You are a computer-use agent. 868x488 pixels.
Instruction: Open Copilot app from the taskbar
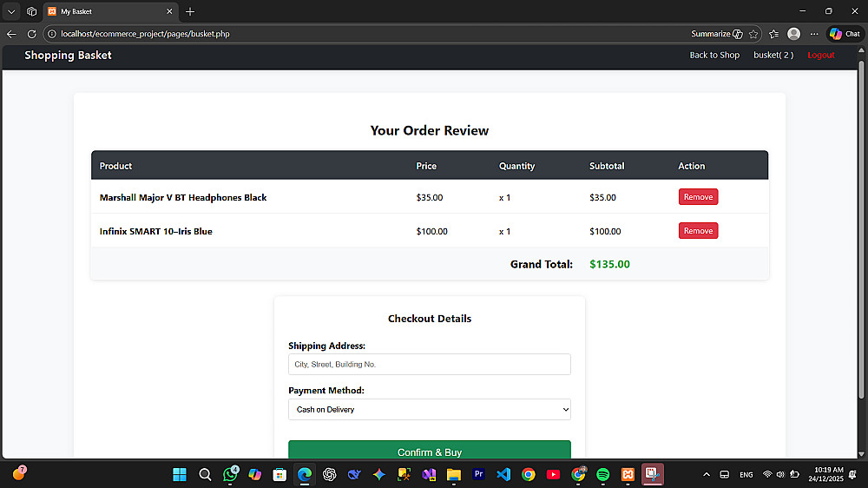click(x=254, y=474)
